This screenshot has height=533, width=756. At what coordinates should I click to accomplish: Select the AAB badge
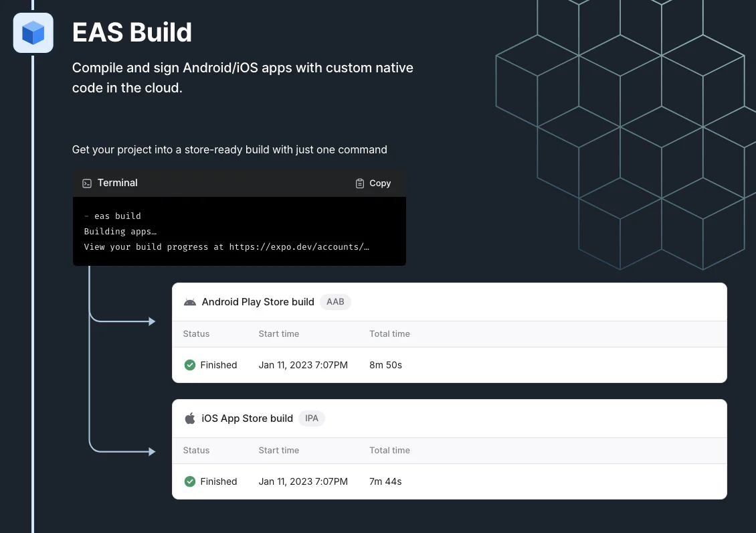(335, 302)
